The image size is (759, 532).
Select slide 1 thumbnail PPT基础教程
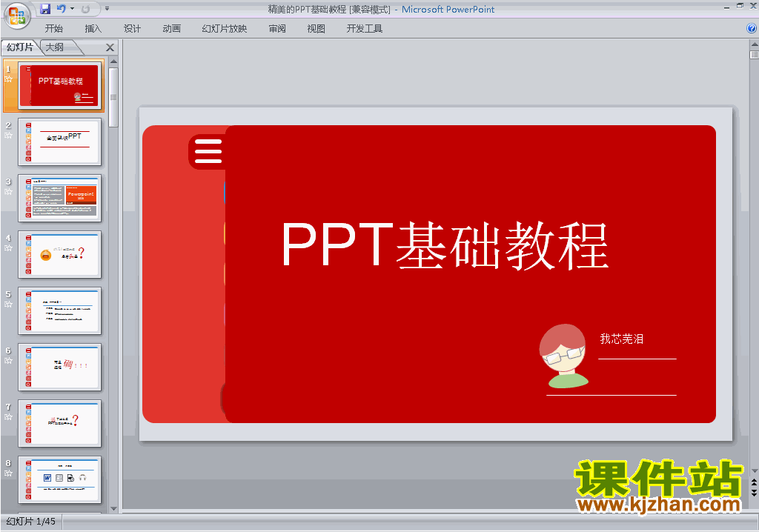(60, 85)
